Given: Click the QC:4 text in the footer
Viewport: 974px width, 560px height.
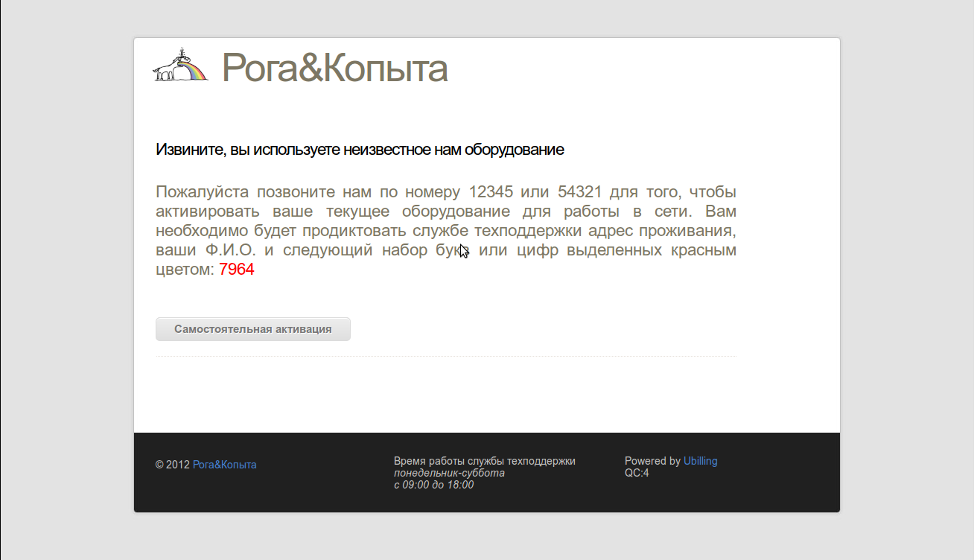Looking at the screenshot, I should point(637,473).
